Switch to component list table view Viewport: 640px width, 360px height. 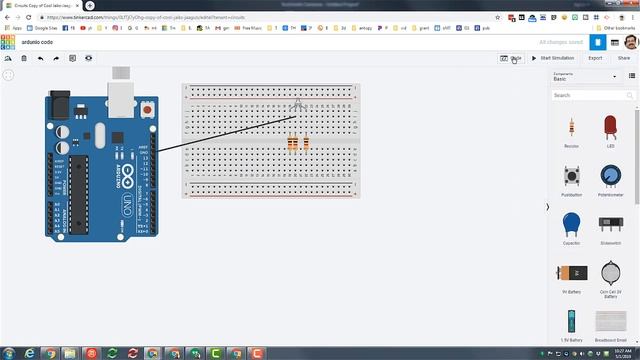[x=615, y=42]
